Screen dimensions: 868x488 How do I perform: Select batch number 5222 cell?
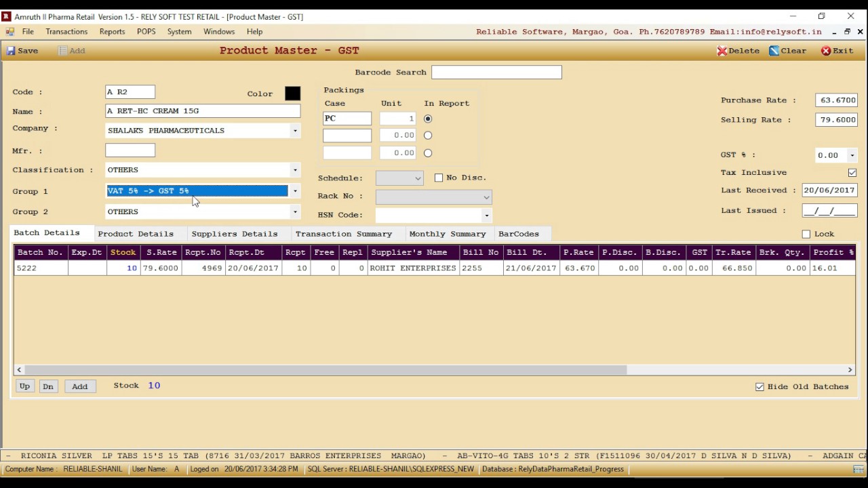41,268
